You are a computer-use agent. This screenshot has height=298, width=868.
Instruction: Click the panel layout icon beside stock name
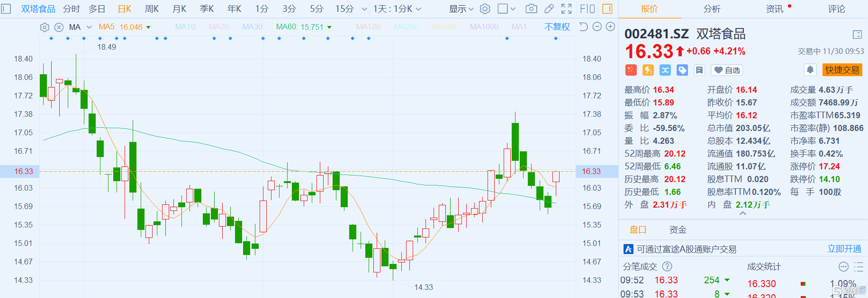pos(857,35)
